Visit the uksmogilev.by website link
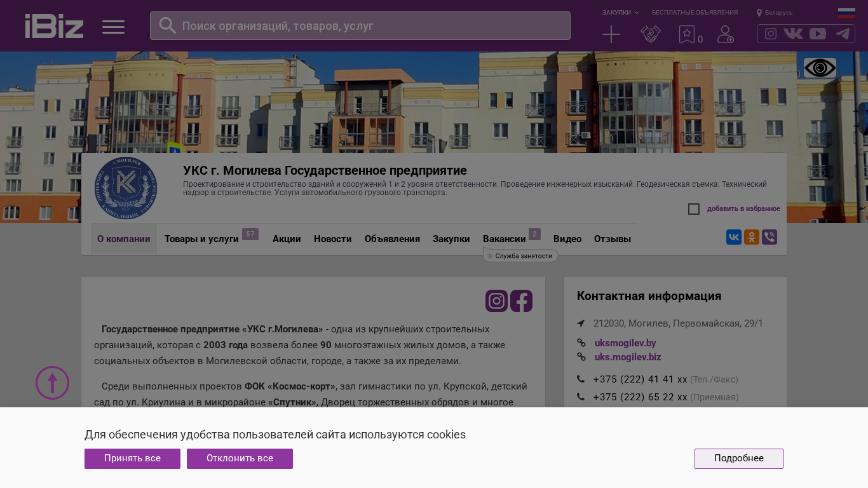Screen dimensions: 868x488 625,343
